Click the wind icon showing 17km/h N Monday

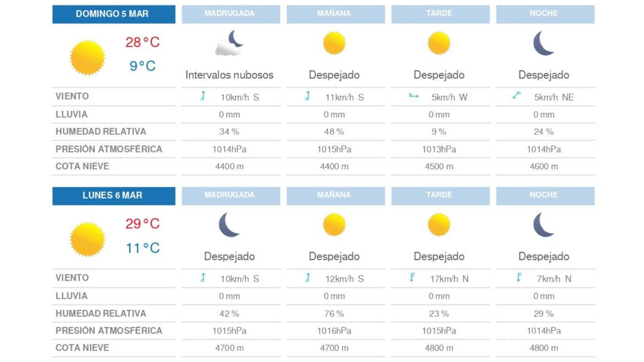[411, 278]
